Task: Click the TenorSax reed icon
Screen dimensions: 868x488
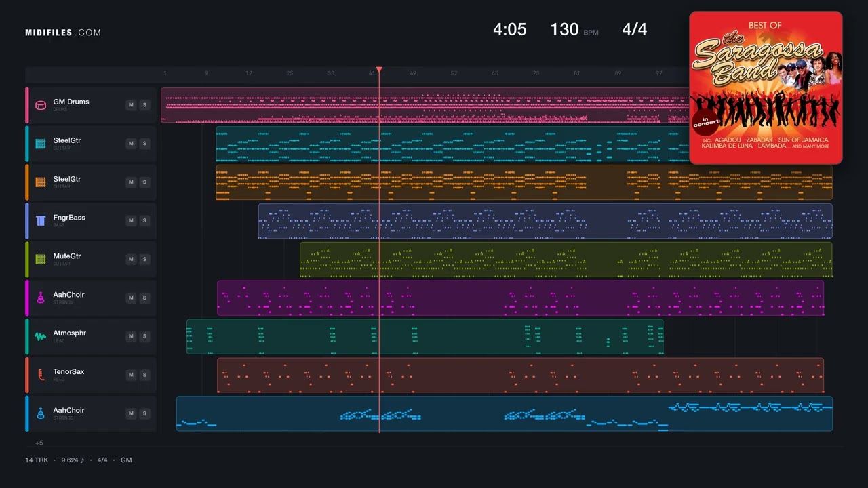Action: point(41,375)
